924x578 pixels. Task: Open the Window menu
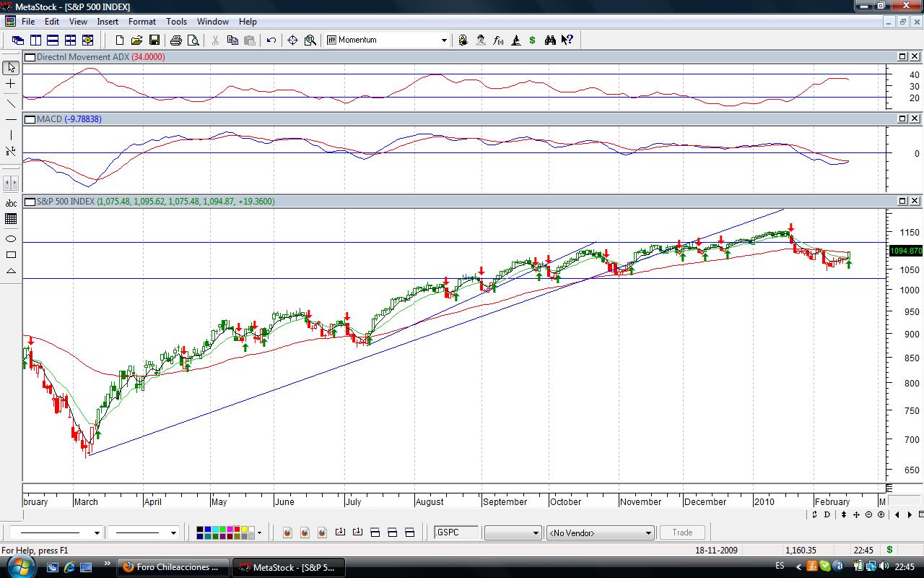pyautogui.click(x=213, y=22)
